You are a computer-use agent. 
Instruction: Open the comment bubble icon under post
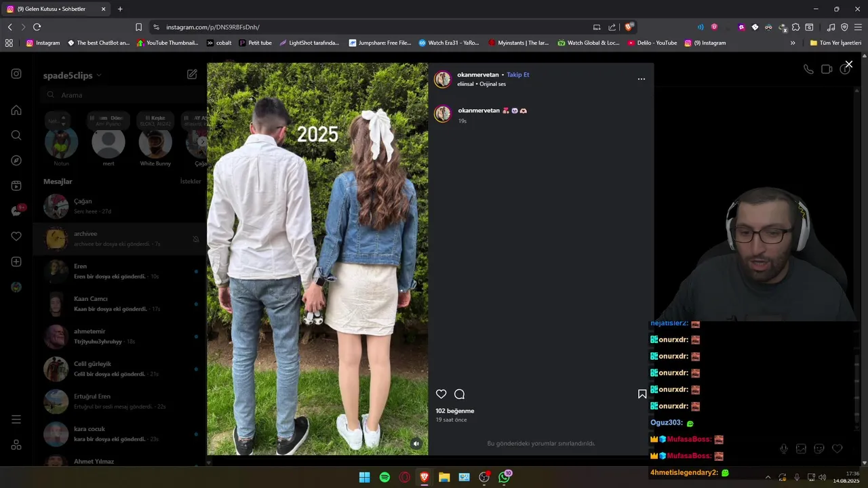[x=459, y=394]
